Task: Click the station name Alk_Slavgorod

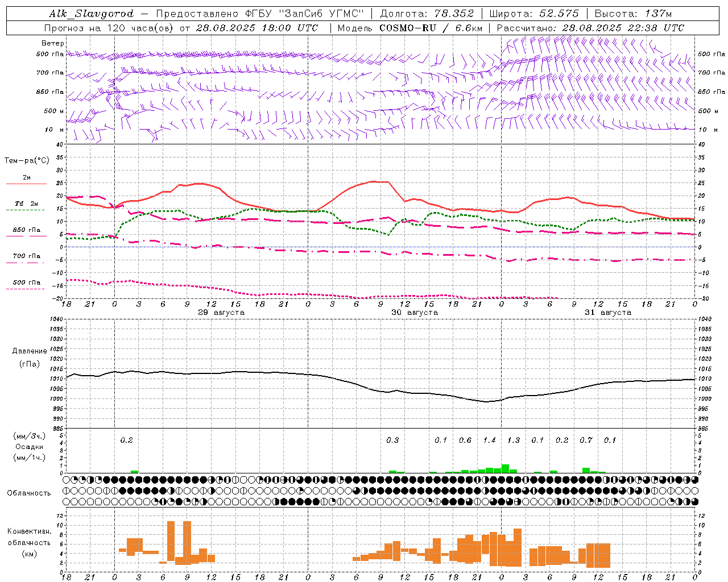Action: pos(92,14)
